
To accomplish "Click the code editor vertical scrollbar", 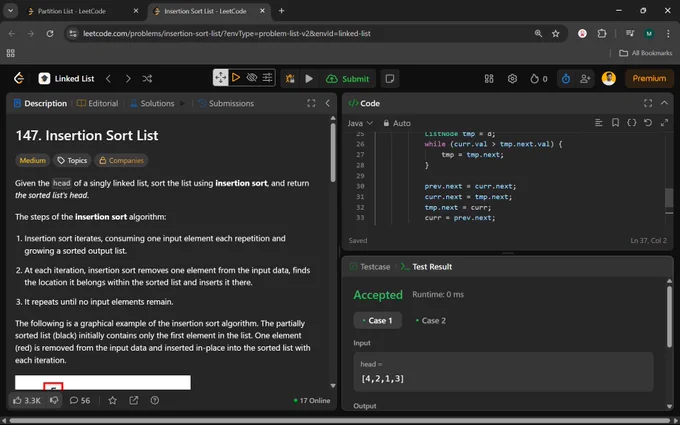I will 669,198.
